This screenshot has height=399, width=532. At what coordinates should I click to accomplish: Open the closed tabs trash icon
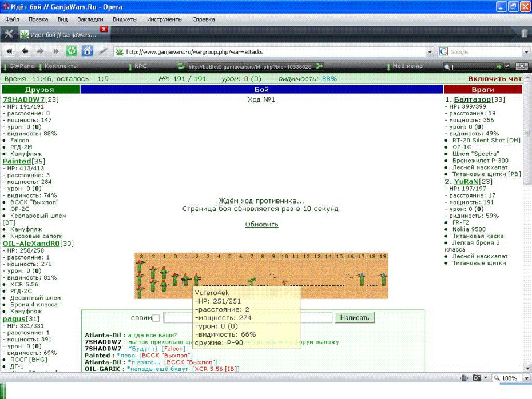pyautogui.click(x=524, y=34)
